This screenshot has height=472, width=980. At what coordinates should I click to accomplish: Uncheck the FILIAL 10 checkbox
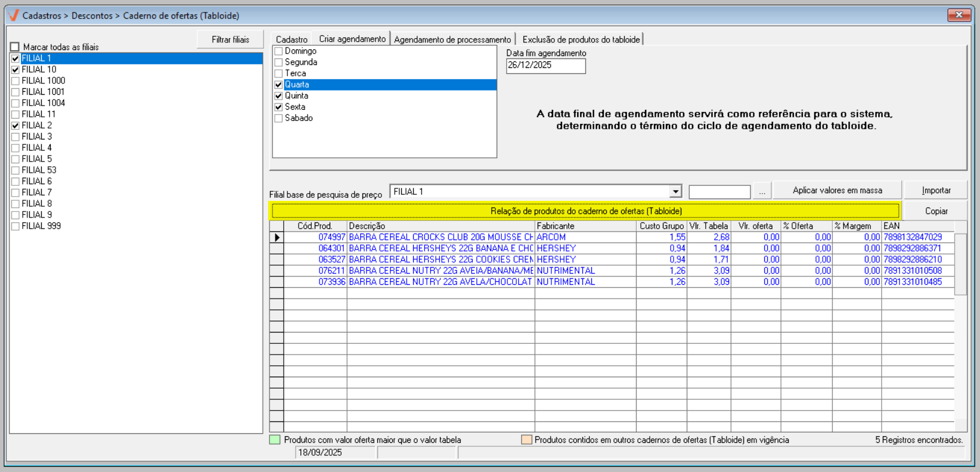15,70
